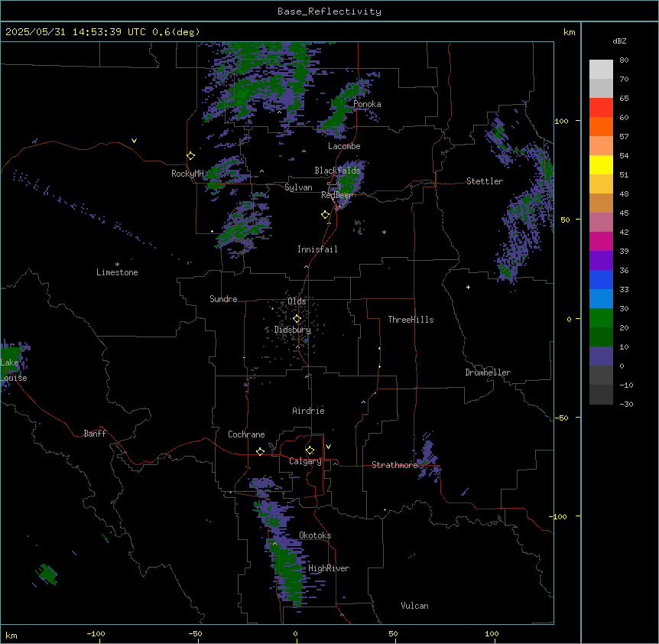Click the Banff label
This screenshot has height=644, width=659.
[x=95, y=434]
